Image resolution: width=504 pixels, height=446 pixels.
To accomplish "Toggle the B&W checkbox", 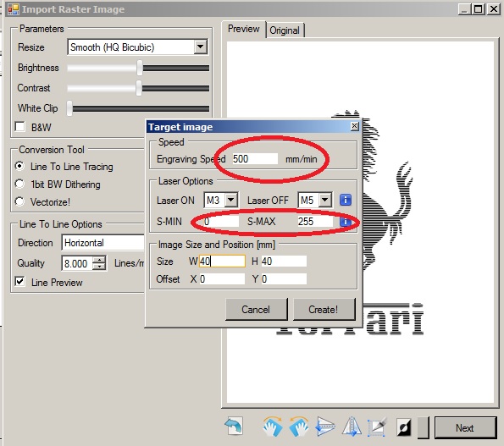I will point(20,127).
